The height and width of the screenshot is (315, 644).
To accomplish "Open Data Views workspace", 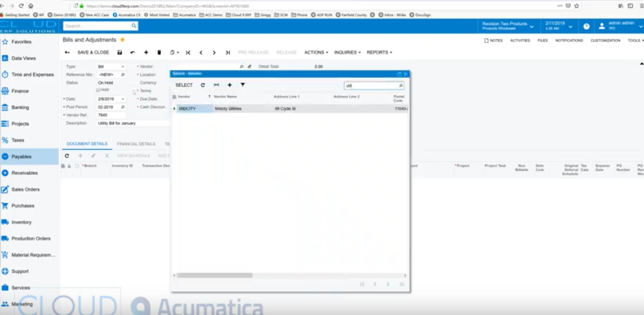I will (23, 58).
